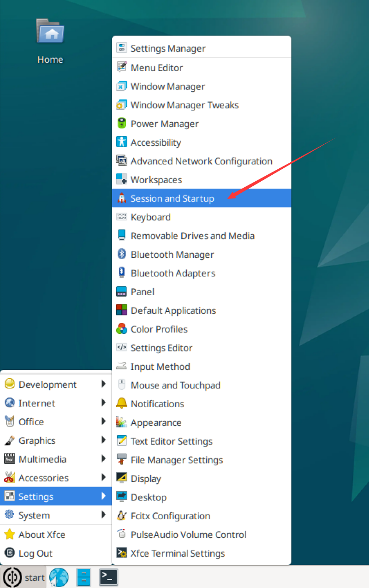Open PulseAudio Volume Control

(x=202, y=535)
